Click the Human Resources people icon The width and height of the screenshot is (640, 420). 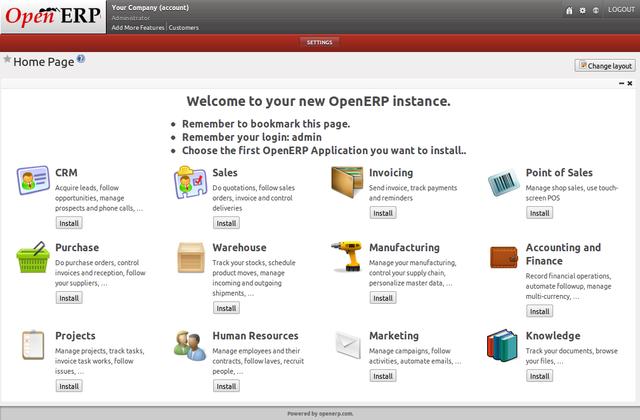coord(190,346)
